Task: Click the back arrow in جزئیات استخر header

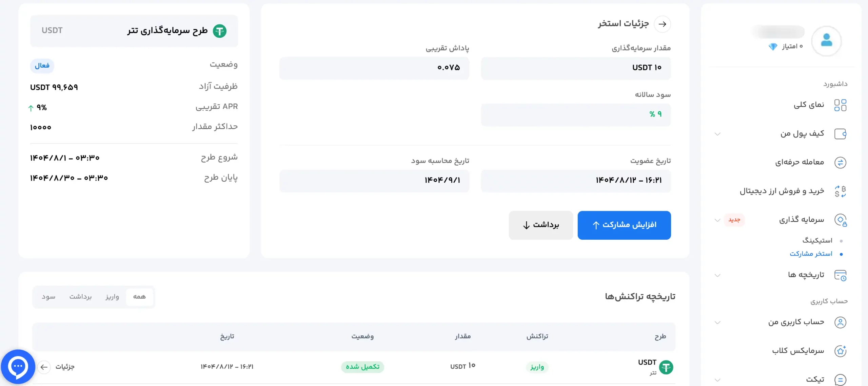Action: click(x=663, y=24)
